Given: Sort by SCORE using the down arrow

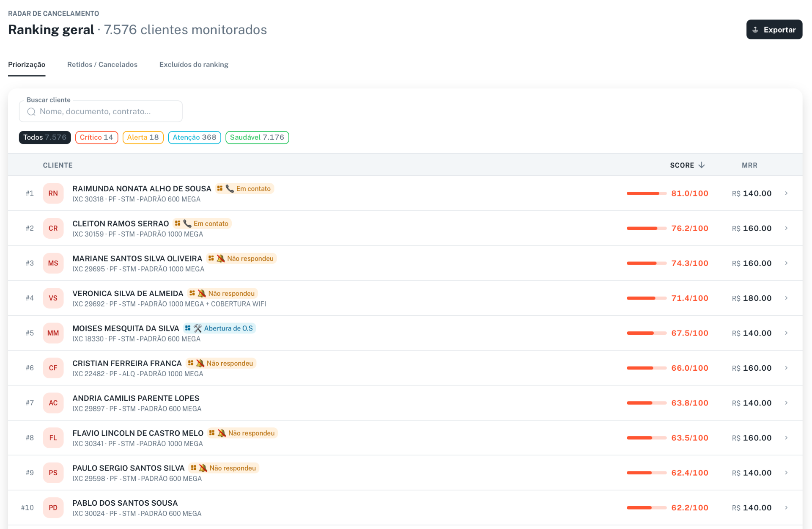Looking at the screenshot, I should (702, 165).
